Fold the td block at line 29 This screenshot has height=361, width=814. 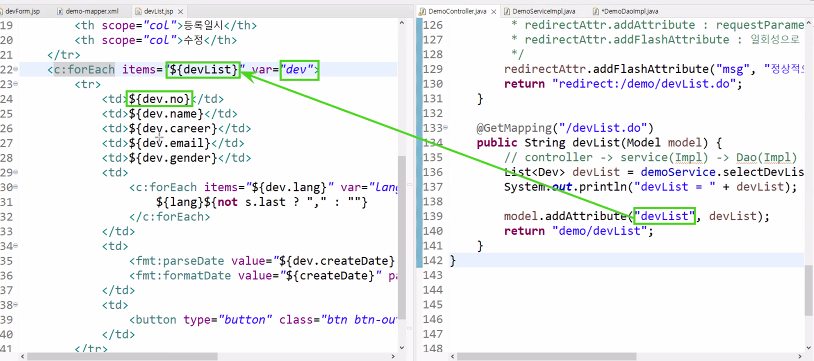pos(16,172)
